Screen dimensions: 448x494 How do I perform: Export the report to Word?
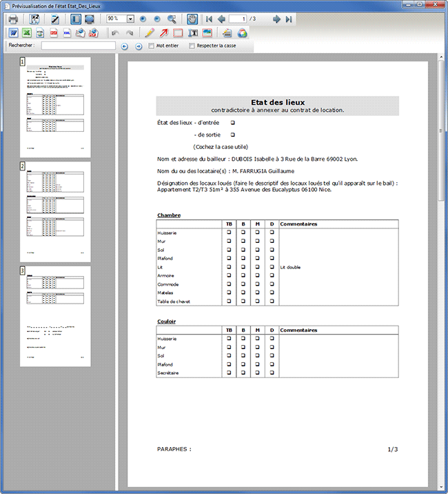point(13,33)
